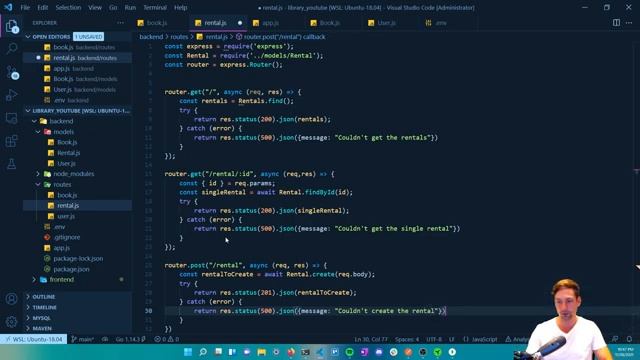
Task: Open the Explorer view in activity bar
Action: coord(12,26)
